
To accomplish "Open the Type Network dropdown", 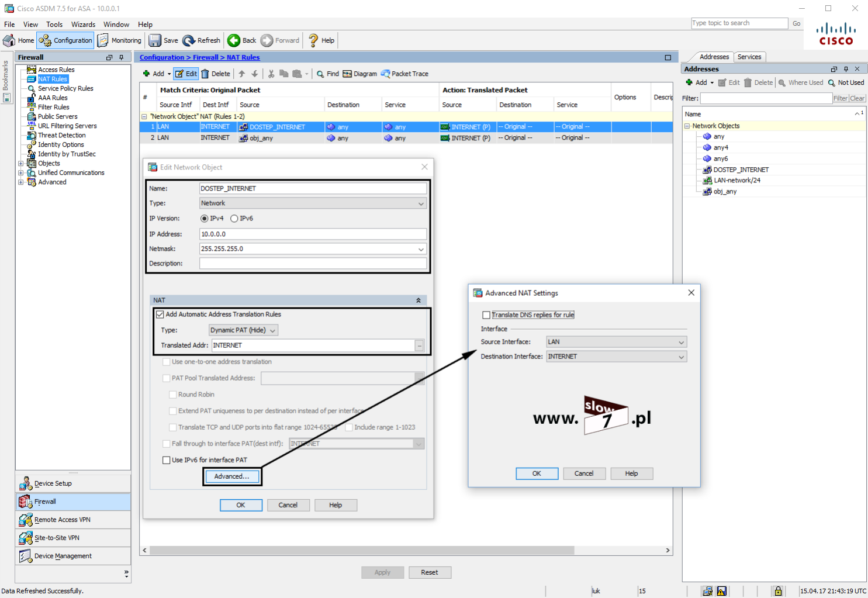I will [x=313, y=203].
